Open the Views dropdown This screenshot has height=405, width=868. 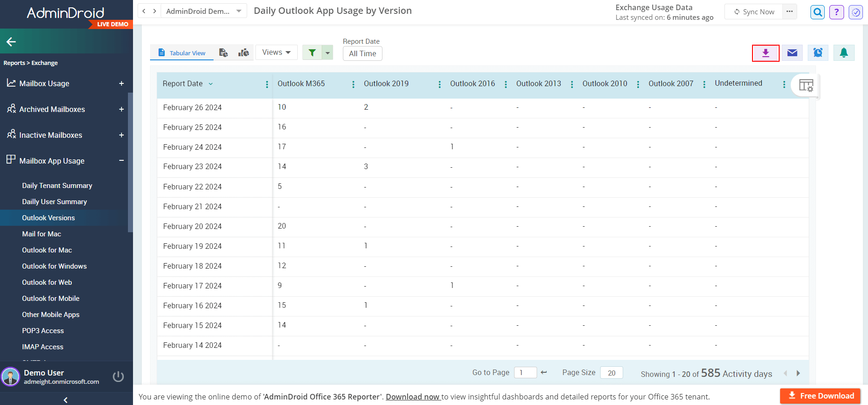click(x=276, y=53)
